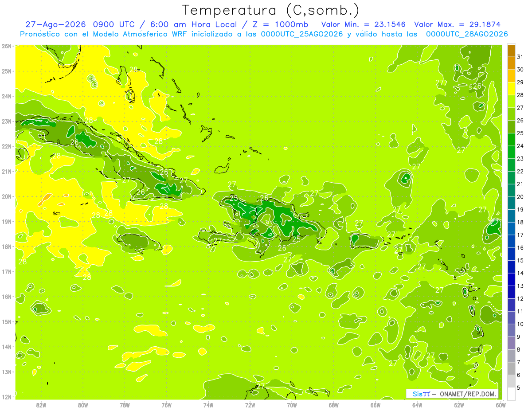Click the 26N latitude label
This screenshot has height=411, width=532.
click(x=7, y=46)
